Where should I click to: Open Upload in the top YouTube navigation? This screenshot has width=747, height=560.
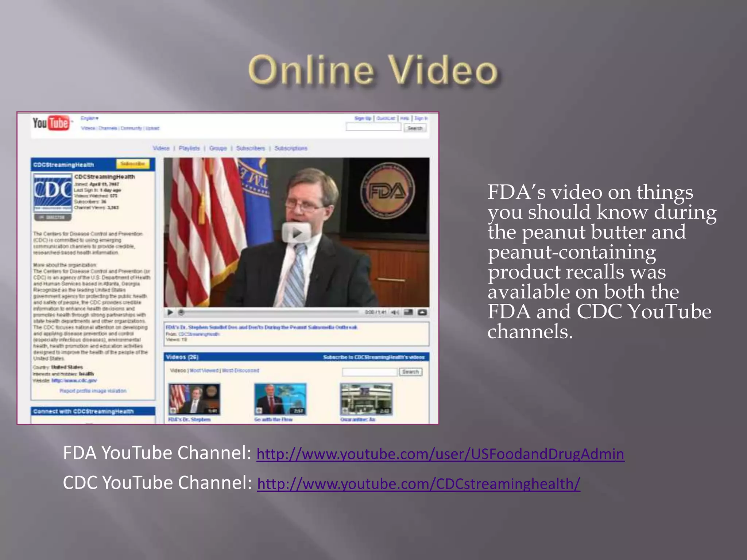pos(152,128)
